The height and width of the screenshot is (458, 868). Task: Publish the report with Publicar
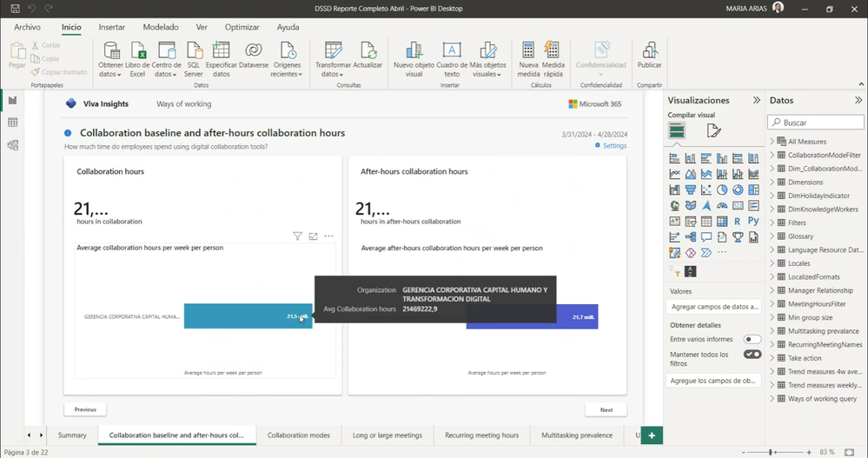(649, 56)
